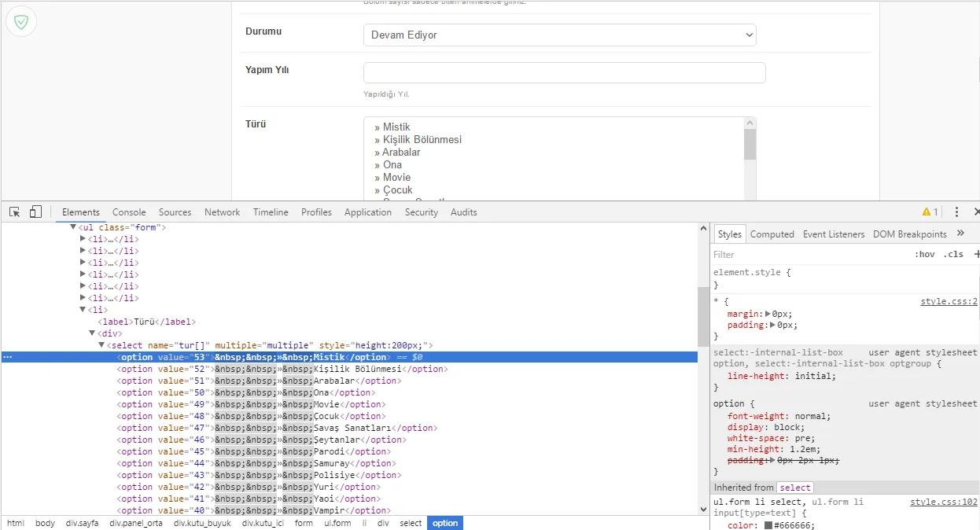Click the body breadcrumb

coord(45,523)
